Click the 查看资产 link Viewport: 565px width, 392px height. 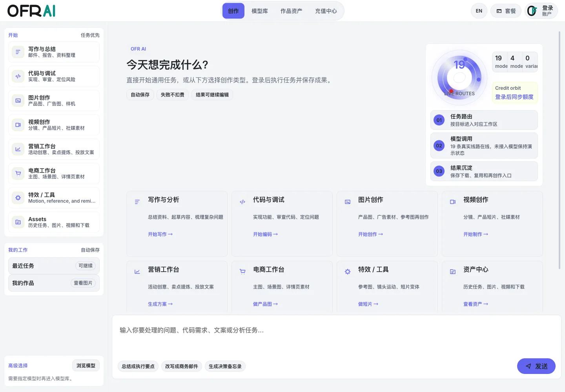point(476,304)
